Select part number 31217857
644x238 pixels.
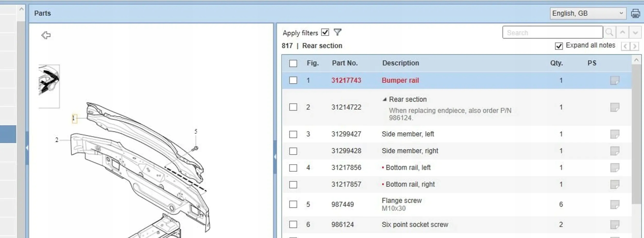[346, 184]
